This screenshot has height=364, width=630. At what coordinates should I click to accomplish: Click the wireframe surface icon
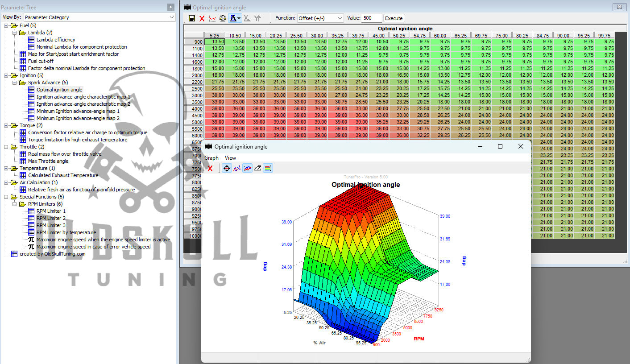(x=258, y=168)
